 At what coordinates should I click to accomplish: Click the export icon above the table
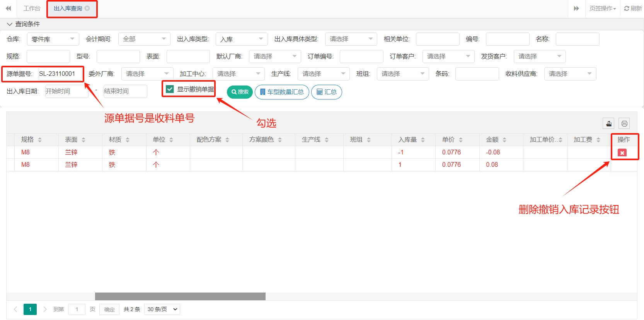pos(609,124)
